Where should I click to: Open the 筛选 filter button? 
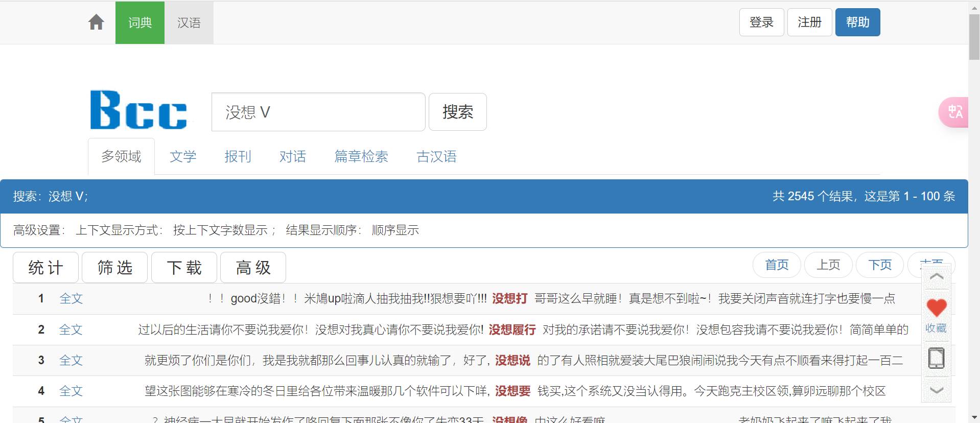pos(115,267)
